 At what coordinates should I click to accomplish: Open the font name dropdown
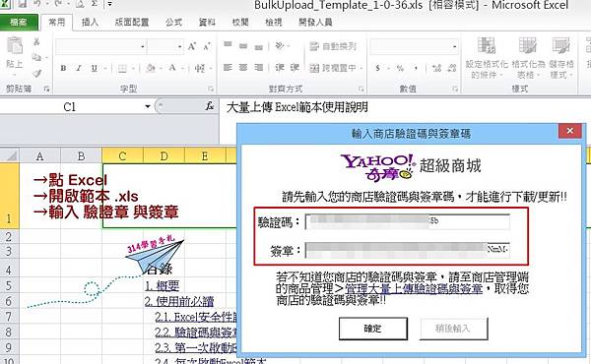pyautogui.click(x=143, y=46)
